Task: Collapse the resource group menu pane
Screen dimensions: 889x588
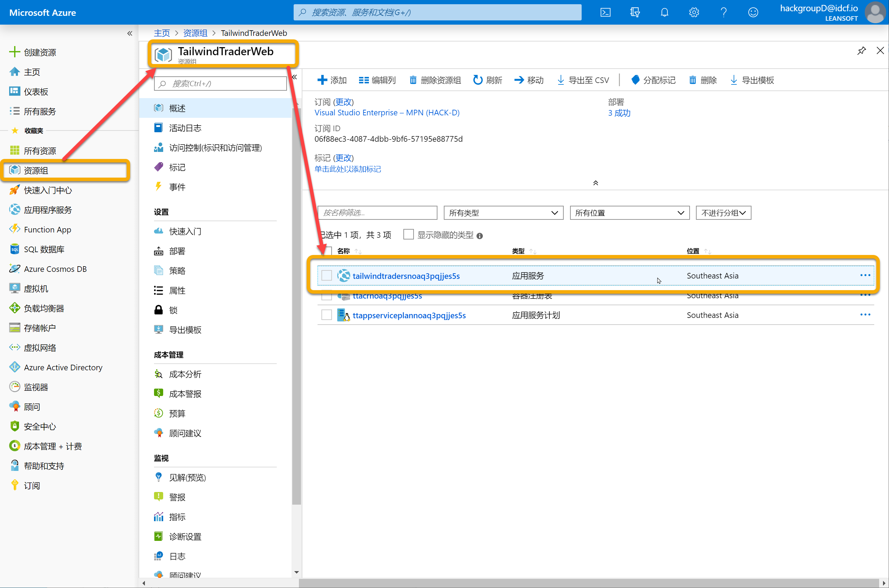Action: point(295,77)
